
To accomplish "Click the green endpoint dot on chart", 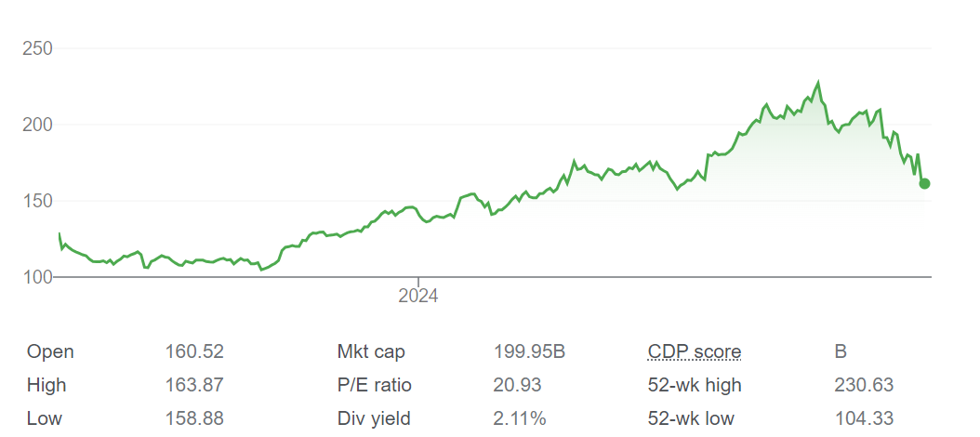I will [x=924, y=183].
